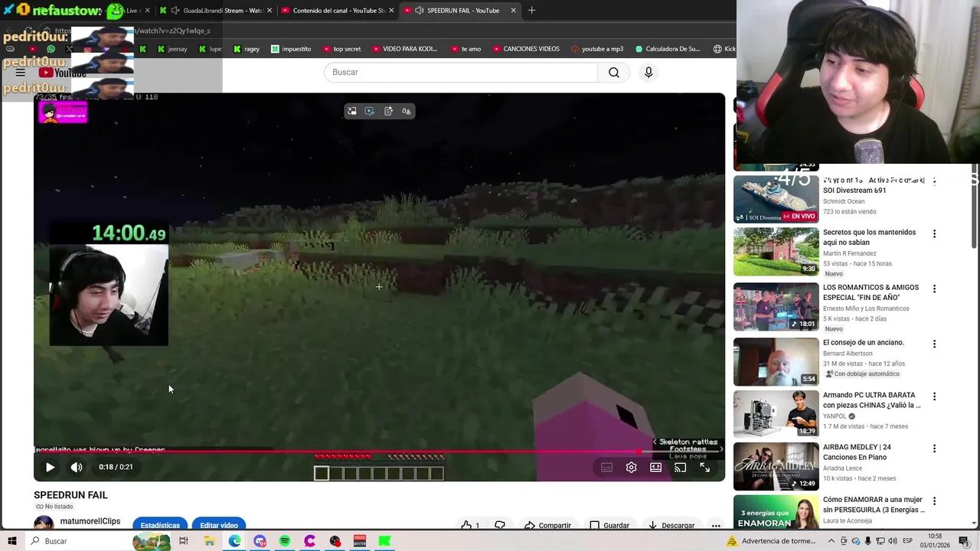This screenshot has width=980, height=551.
Task: Open the Estadísticas button
Action: [160, 525]
